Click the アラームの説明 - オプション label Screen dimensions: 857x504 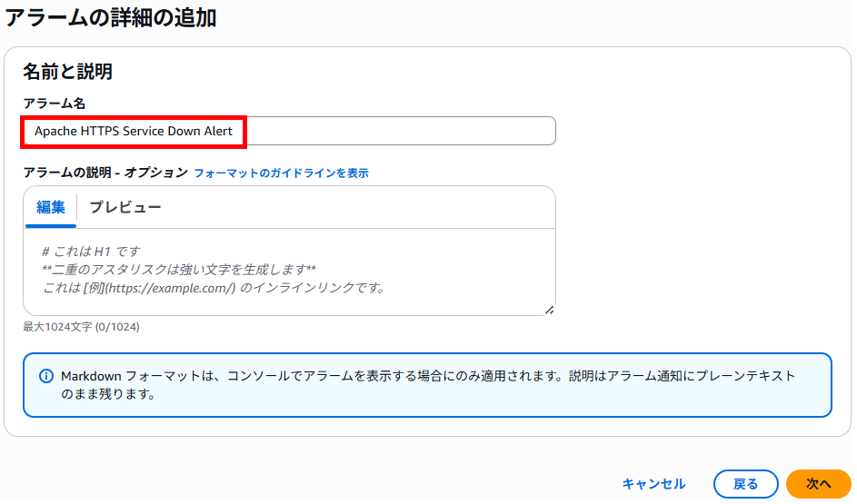[105, 173]
